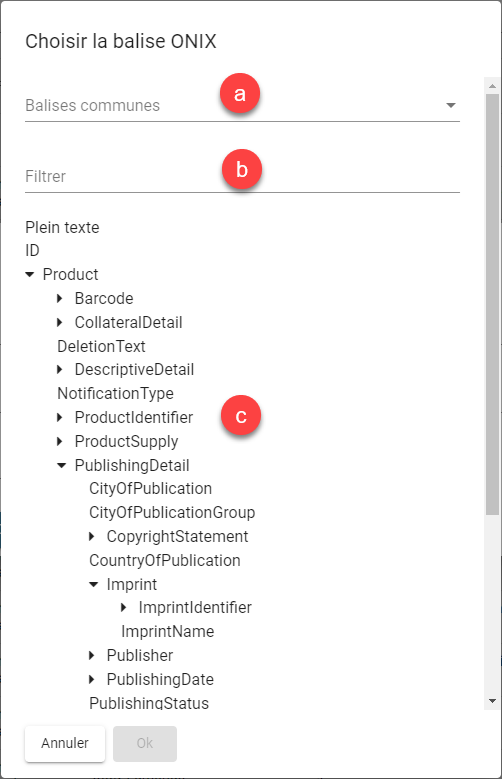This screenshot has height=779, width=502.
Task: Open the Balises communes dropdown arrow
Action: tap(451, 105)
